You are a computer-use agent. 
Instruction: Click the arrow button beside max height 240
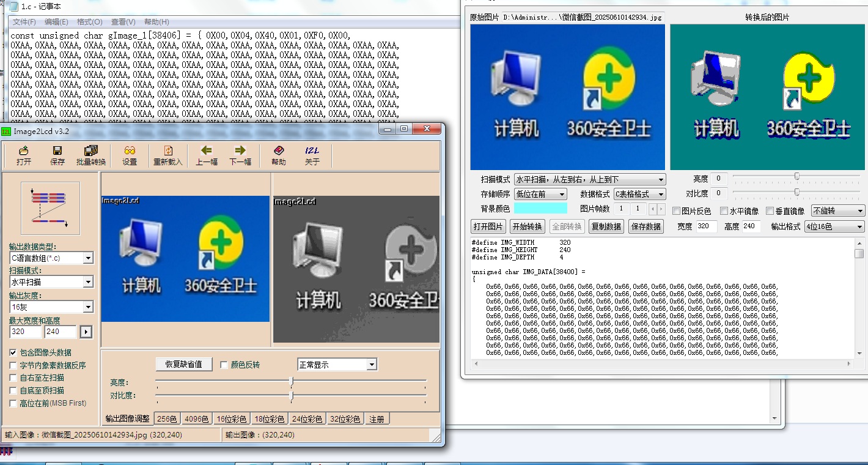tap(86, 332)
